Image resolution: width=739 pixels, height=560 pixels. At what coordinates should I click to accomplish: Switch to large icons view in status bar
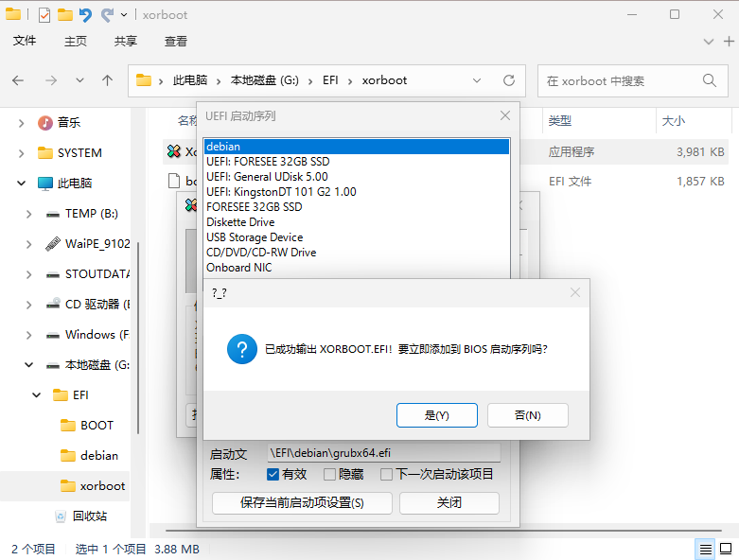tap(726, 550)
